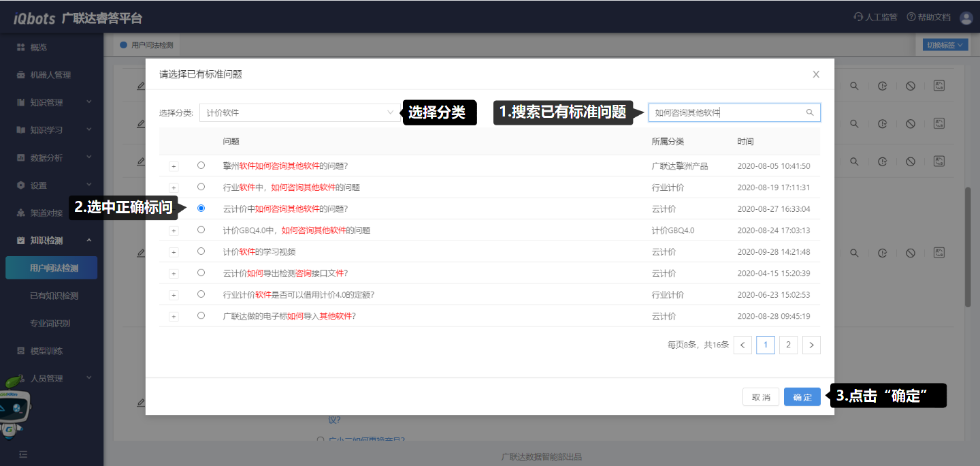Collapse the sidebar using the bottom menu icon
Viewport: 980px width, 466px height.
[x=23, y=454]
